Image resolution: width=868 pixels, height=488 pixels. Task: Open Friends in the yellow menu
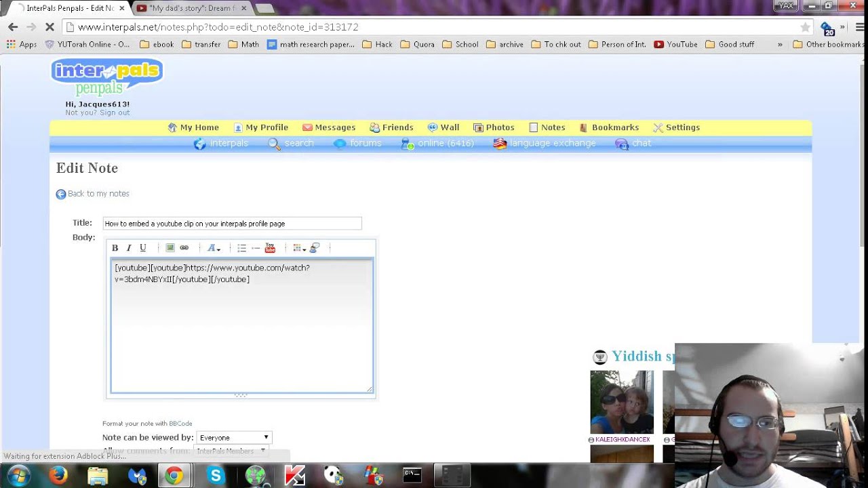click(x=391, y=127)
